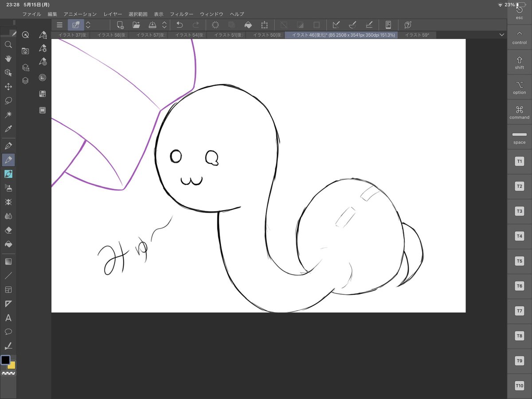
Task: Switch to the イラスト 59 canvas tab
Action: pyautogui.click(x=417, y=35)
